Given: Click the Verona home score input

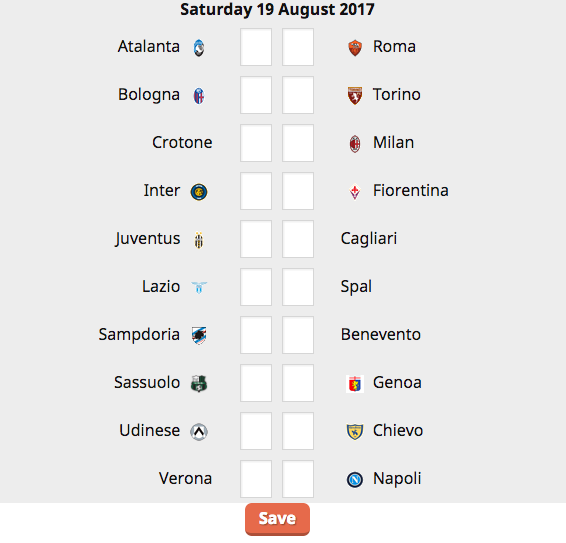Looking at the screenshot, I should coord(256,479).
